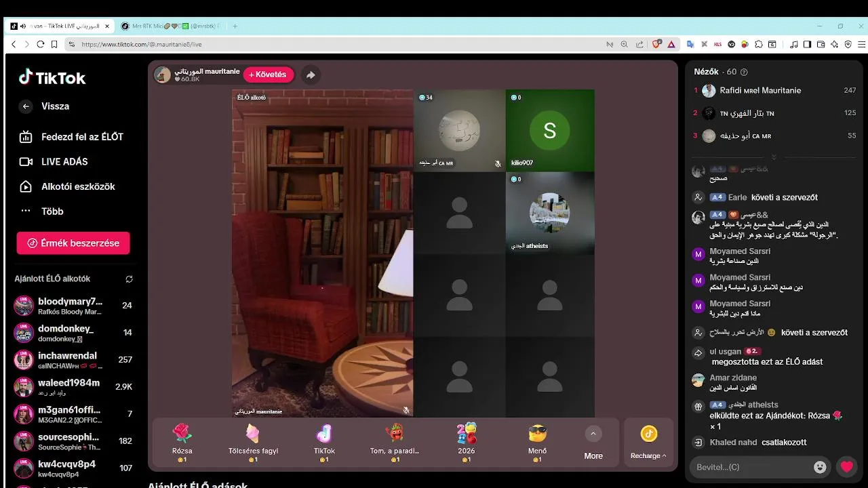Open atheists guest video tile
This screenshot has height=488, width=868.
point(550,213)
